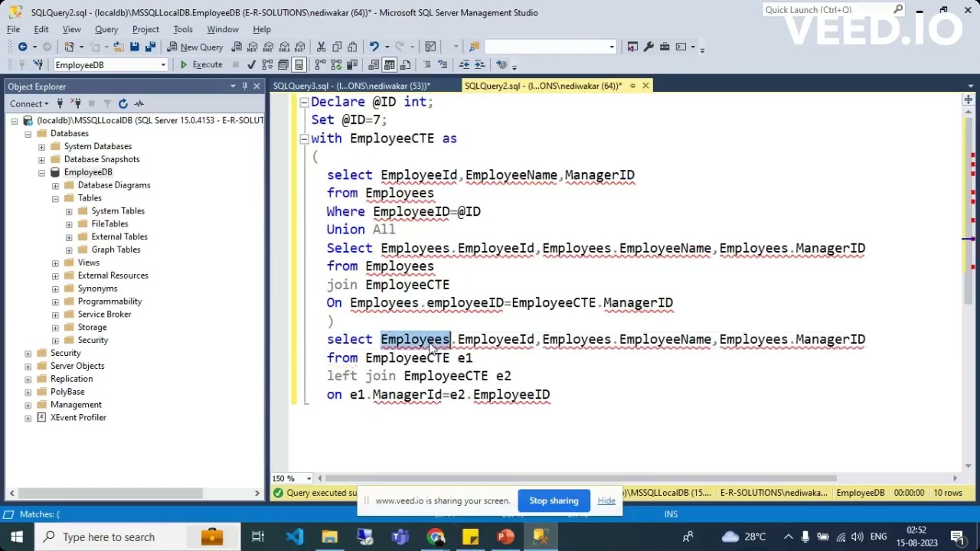This screenshot has width=980, height=551.
Task: Click the Hide link in sharing bar
Action: [x=606, y=500]
